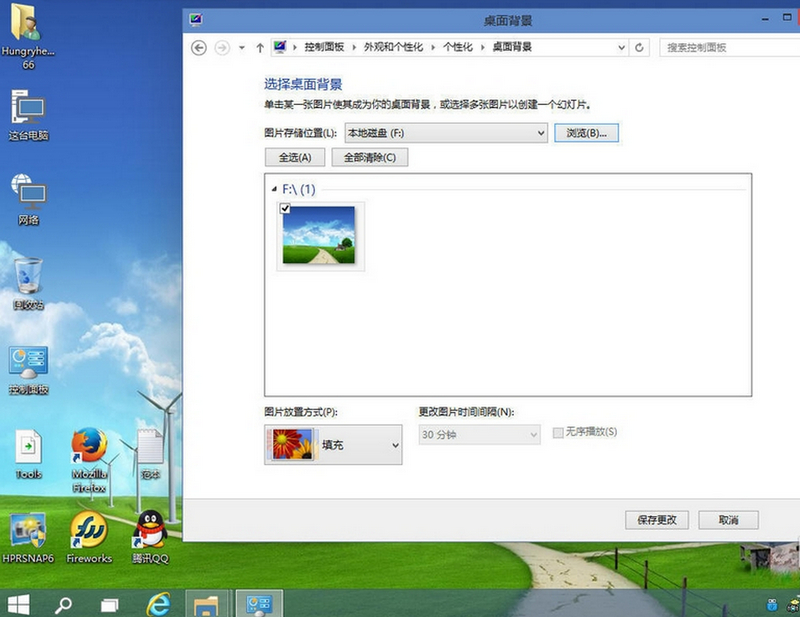The height and width of the screenshot is (617, 800).
Task: Navigate to 个性化 via breadcrumb
Action: coord(459,47)
